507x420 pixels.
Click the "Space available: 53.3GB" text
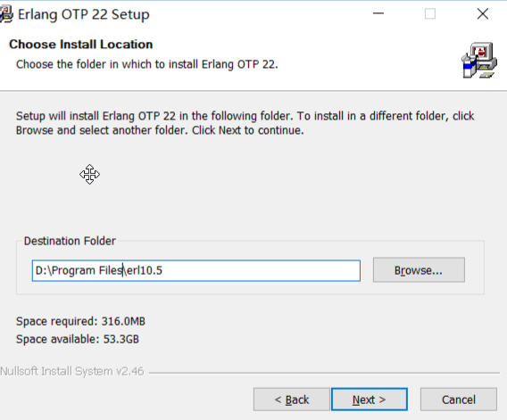coord(78,339)
